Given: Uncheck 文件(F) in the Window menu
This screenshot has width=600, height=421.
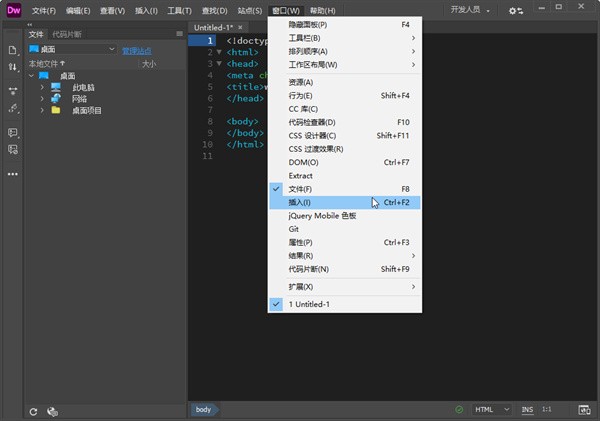Looking at the screenshot, I should [x=300, y=189].
